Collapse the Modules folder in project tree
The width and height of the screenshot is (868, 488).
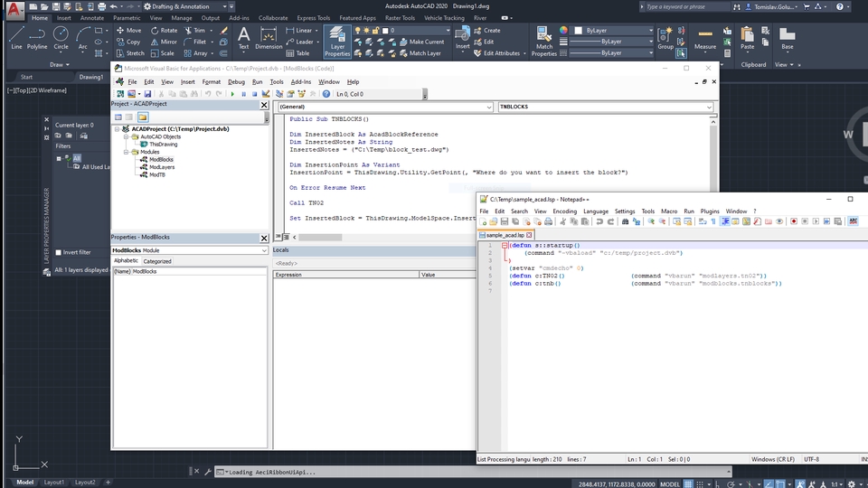point(126,152)
